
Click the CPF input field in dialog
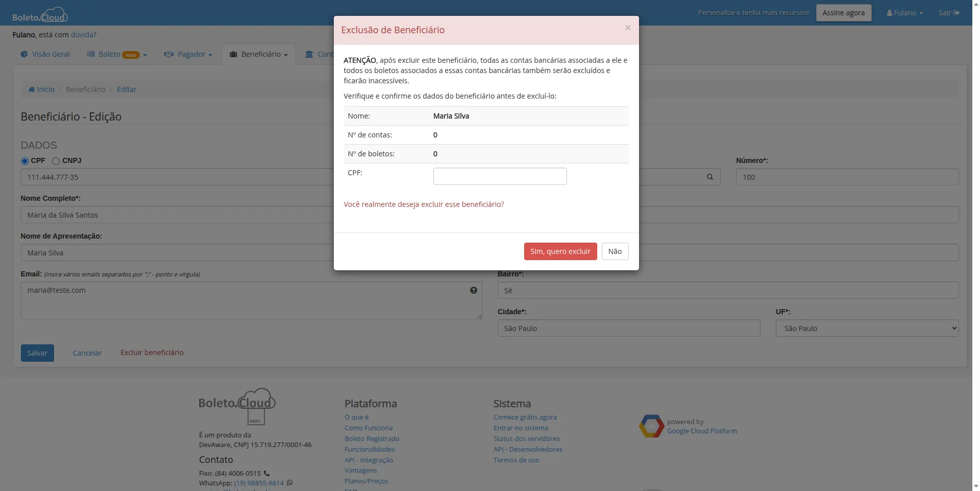(500, 176)
